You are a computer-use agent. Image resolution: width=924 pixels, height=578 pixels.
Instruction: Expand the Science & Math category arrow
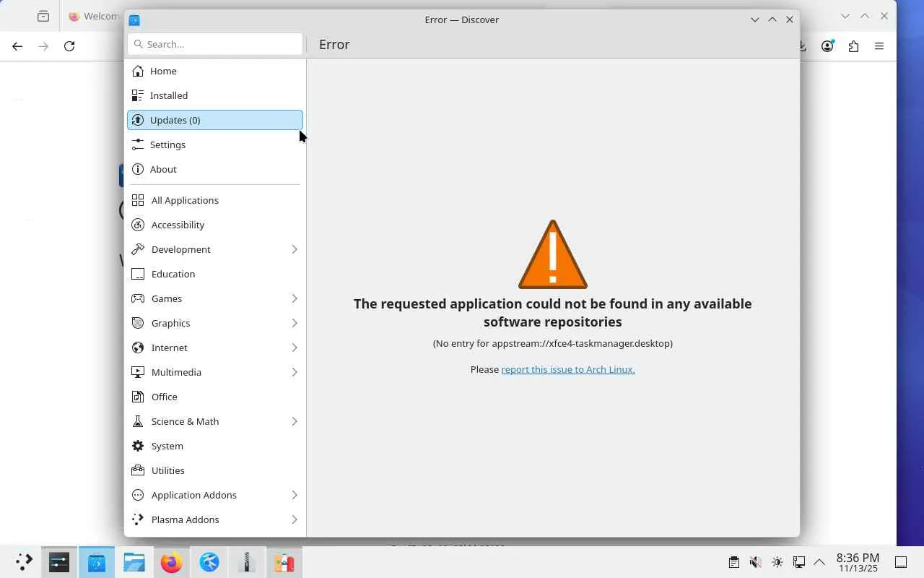[x=295, y=421]
